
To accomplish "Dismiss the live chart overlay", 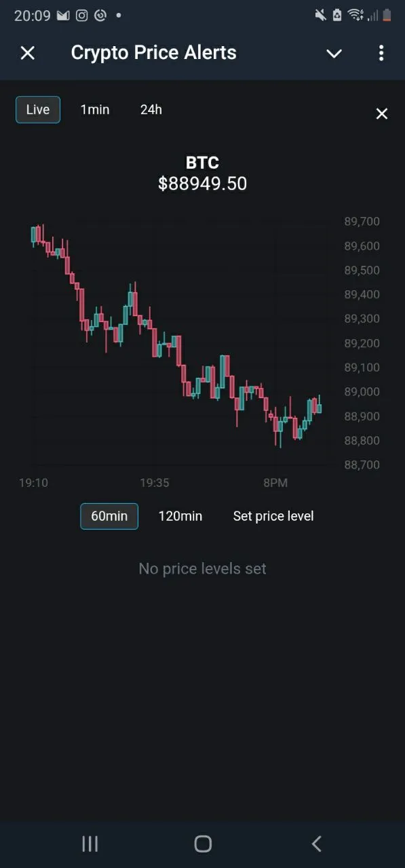I will pyautogui.click(x=381, y=114).
